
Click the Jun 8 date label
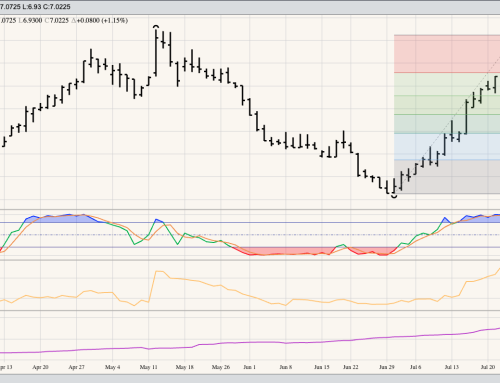pyautogui.click(x=286, y=367)
